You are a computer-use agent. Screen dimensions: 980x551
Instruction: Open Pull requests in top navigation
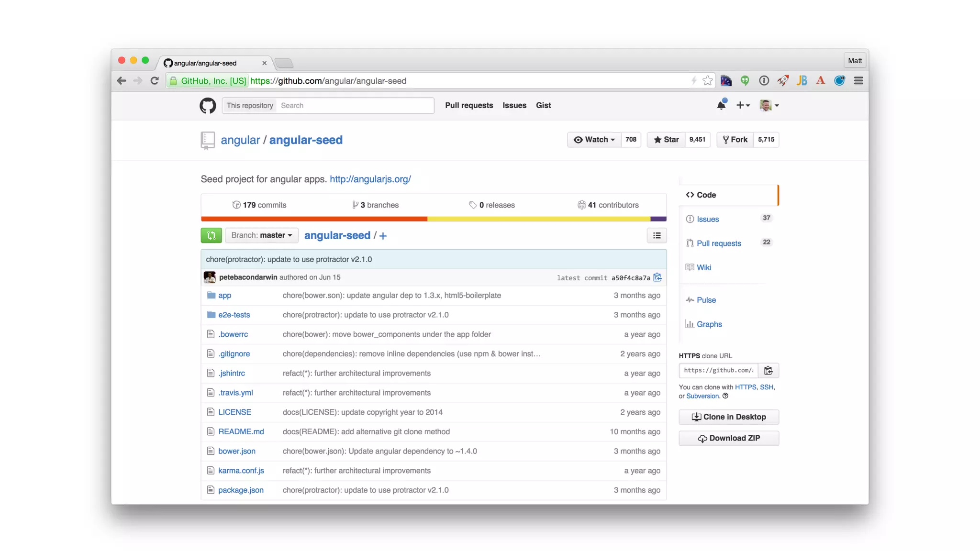(x=469, y=105)
